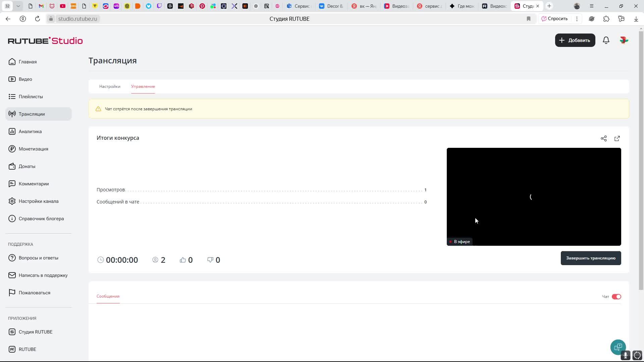Open Настройки канала
644x362 pixels.
pyautogui.click(x=38, y=201)
